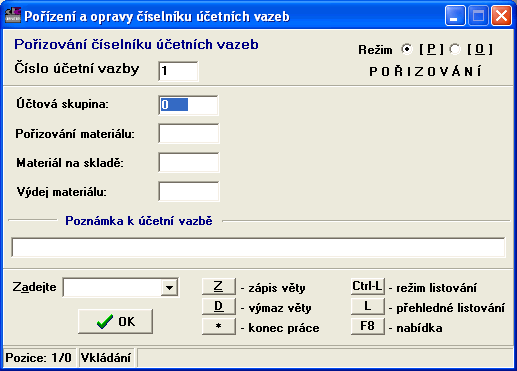Click the application icon in the title bar
This screenshot has width=517, height=371.
(13, 15)
